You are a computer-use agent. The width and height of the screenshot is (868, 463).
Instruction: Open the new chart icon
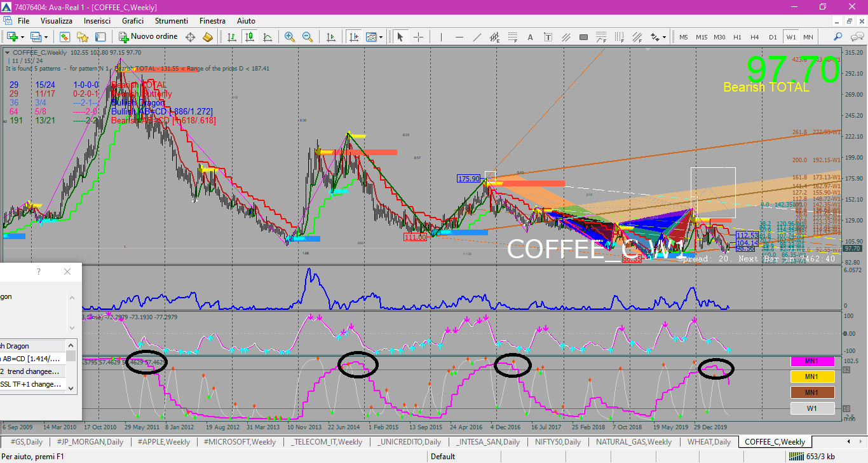pos(12,37)
